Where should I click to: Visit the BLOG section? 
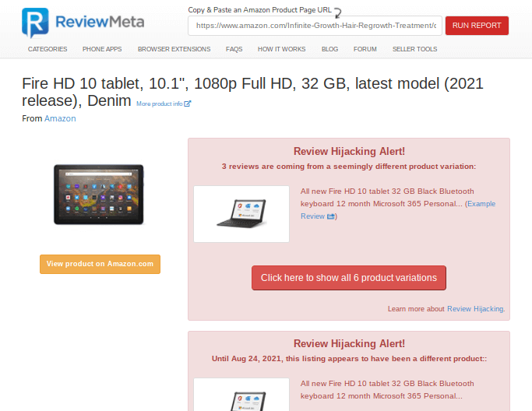pyautogui.click(x=329, y=49)
